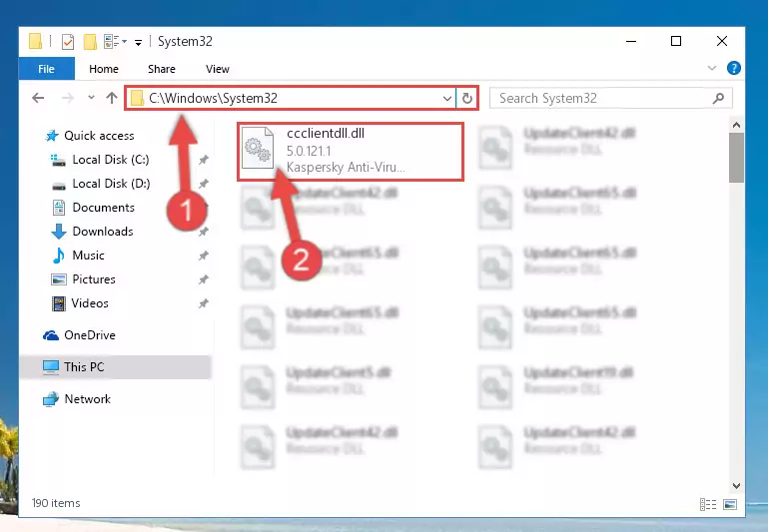This screenshot has width=768, height=532.
Task: Open the Share ribbon tab
Action: click(162, 69)
